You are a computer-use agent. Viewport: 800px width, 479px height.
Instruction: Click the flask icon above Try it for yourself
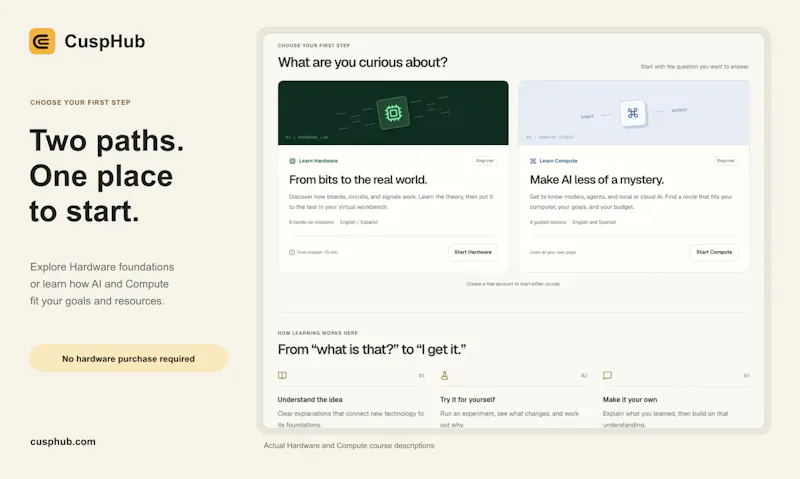click(444, 375)
